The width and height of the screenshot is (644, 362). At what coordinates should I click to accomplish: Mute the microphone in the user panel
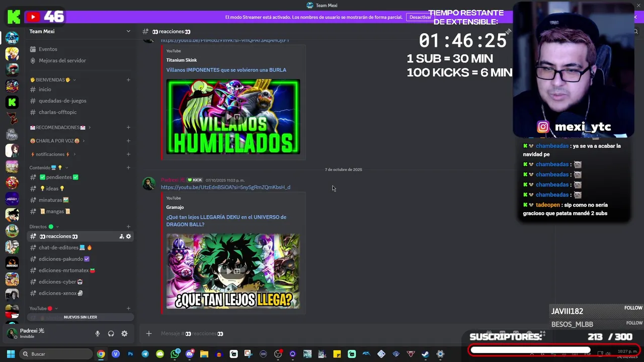98,333
